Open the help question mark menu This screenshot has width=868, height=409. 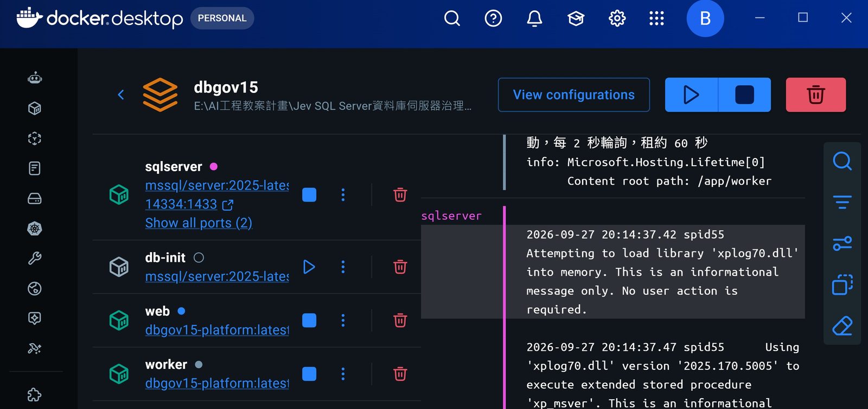coord(493,18)
